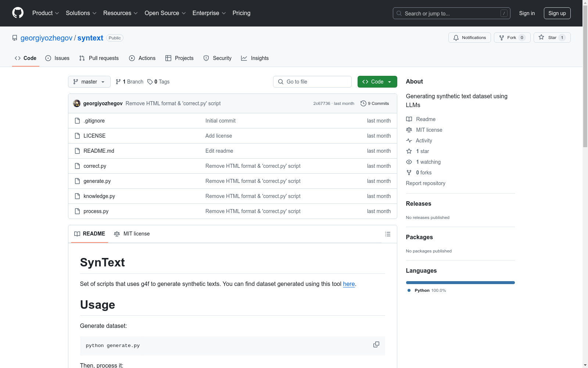Image resolution: width=588 pixels, height=368 pixels.
Task: Click the bell icon in Notifications
Action: pyautogui.click(x=456, y=38)
